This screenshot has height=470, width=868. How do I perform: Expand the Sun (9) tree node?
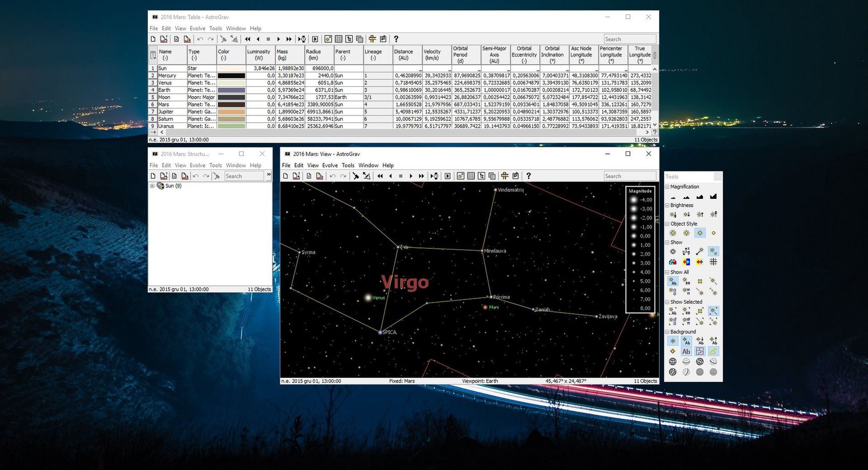click(152, 186)
